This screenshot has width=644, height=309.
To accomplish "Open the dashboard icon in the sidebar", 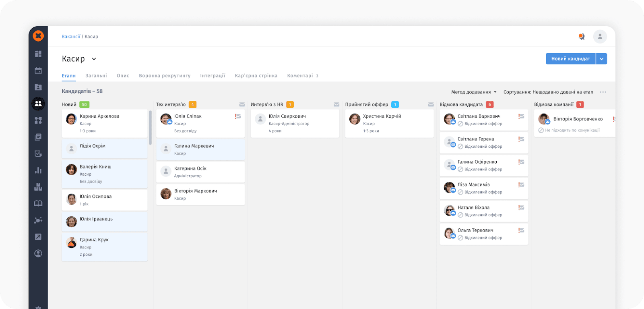I will point(38,54).
